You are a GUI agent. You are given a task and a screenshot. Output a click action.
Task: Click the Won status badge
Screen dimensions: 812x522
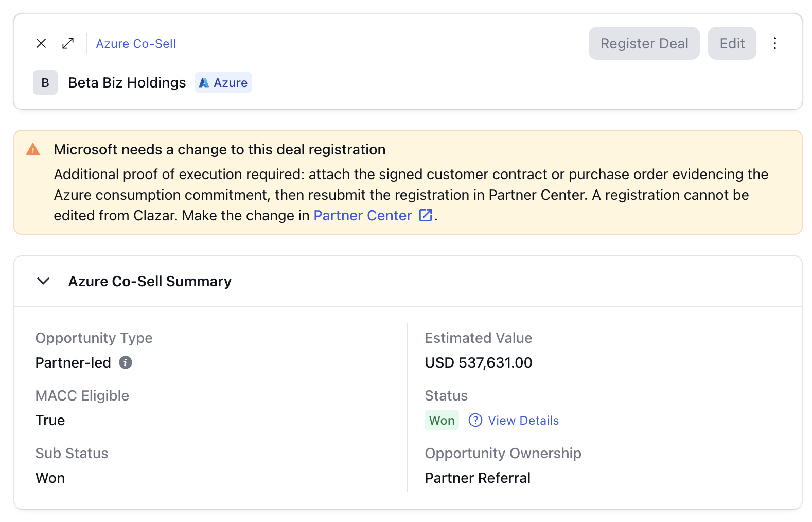click(x=442, y=420)
